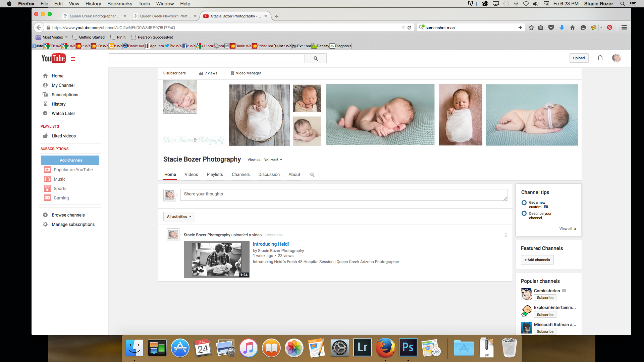
Task: Click the Firefox back arrow
Action: pos(39,27)
